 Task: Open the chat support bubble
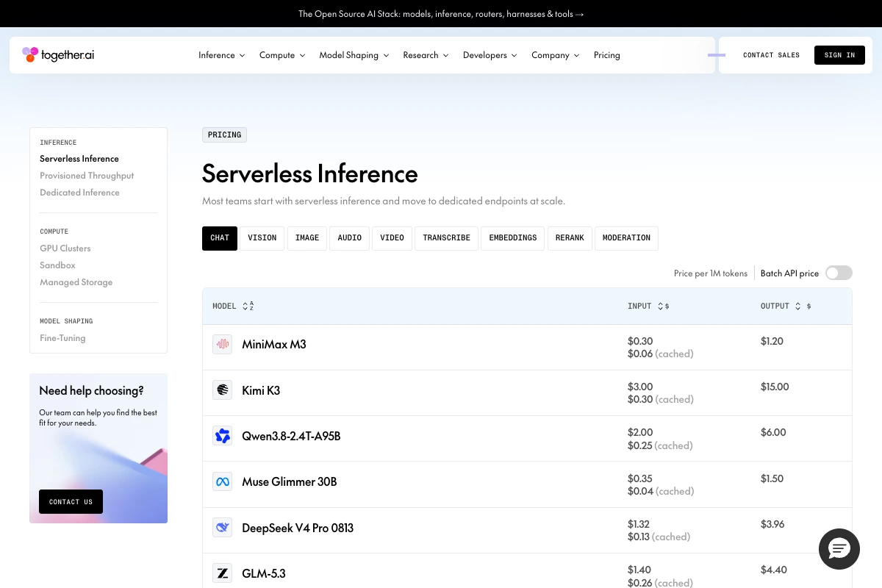coord(839,549)
